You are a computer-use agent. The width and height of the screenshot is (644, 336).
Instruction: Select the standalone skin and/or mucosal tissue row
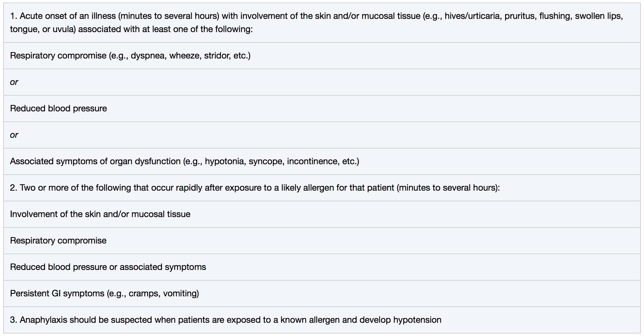pyautogui.click(x=100, y=214)
